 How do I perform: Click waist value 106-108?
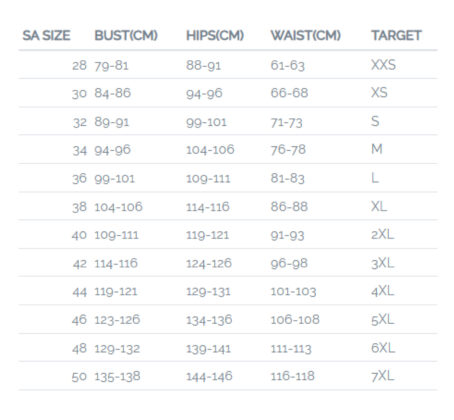click(x=295, y=320)
